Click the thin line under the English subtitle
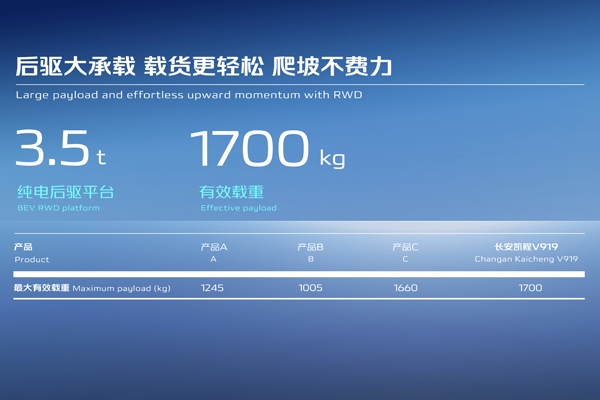This screenshot has height=400, width=600. (x=299, y=84)
